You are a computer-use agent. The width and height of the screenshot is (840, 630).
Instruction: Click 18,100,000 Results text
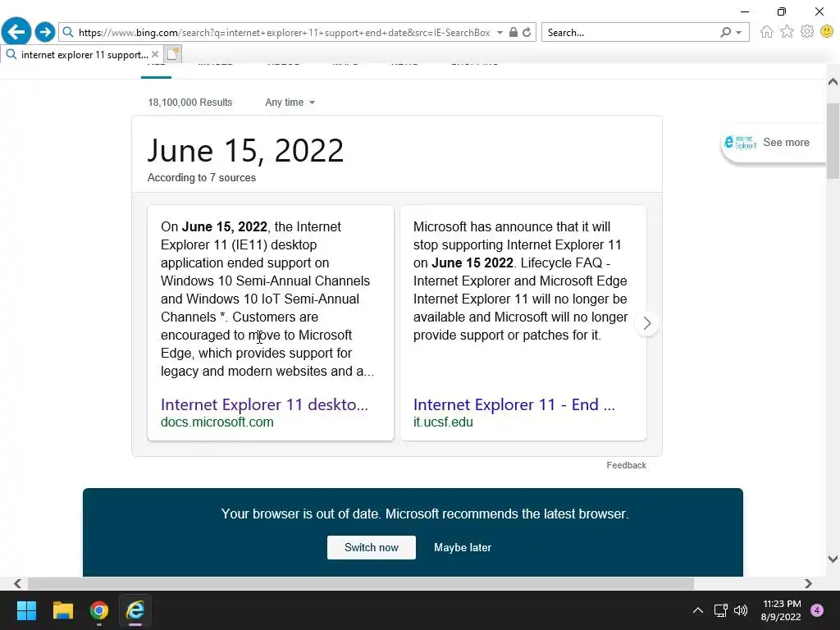coord(190,103)
